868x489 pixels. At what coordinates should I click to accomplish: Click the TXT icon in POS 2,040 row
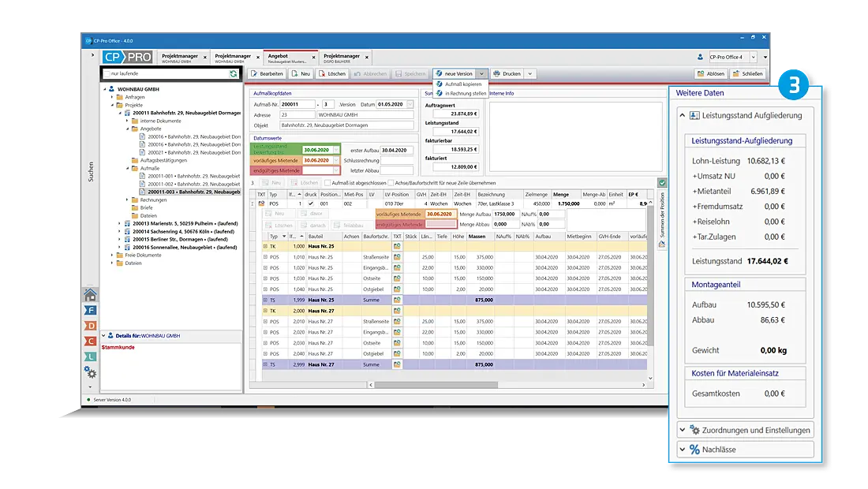398,353
